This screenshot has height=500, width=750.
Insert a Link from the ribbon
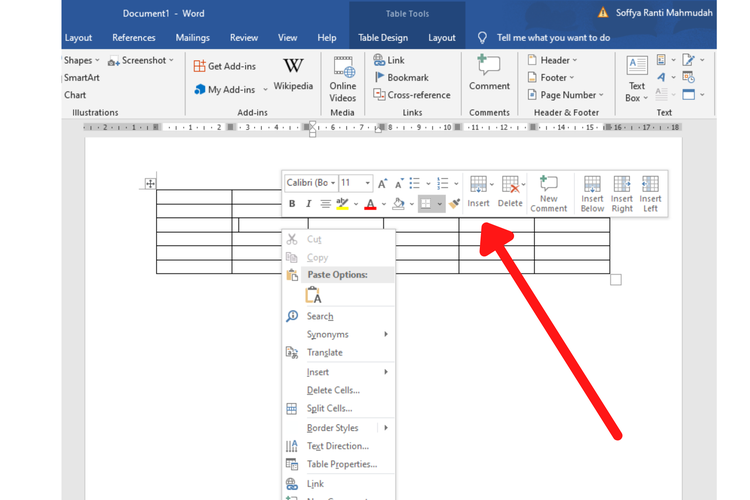(389, 60)
